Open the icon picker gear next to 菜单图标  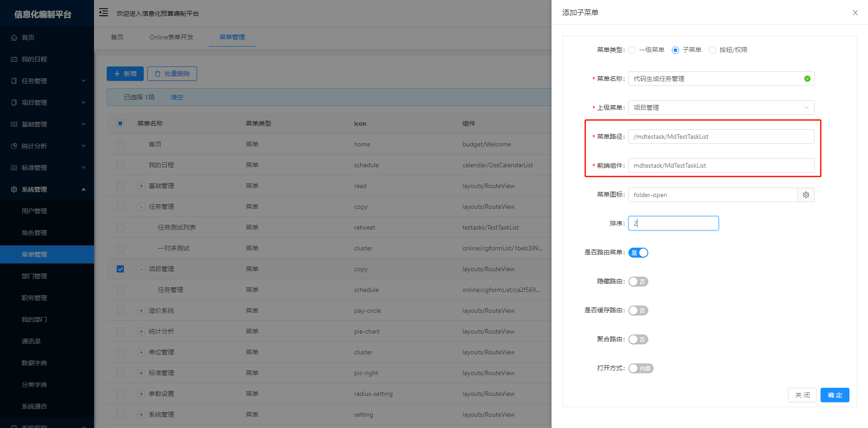pyautogui.click(x=806, y=195)
